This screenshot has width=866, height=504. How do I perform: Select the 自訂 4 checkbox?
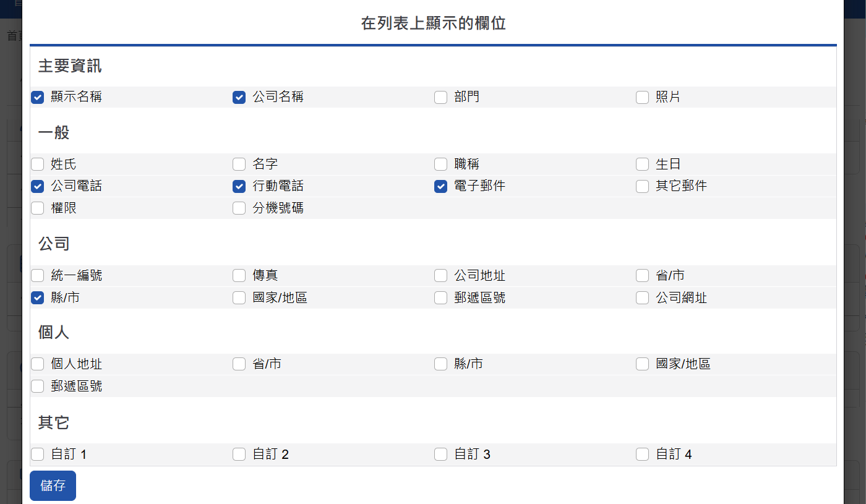coord(643,455)
